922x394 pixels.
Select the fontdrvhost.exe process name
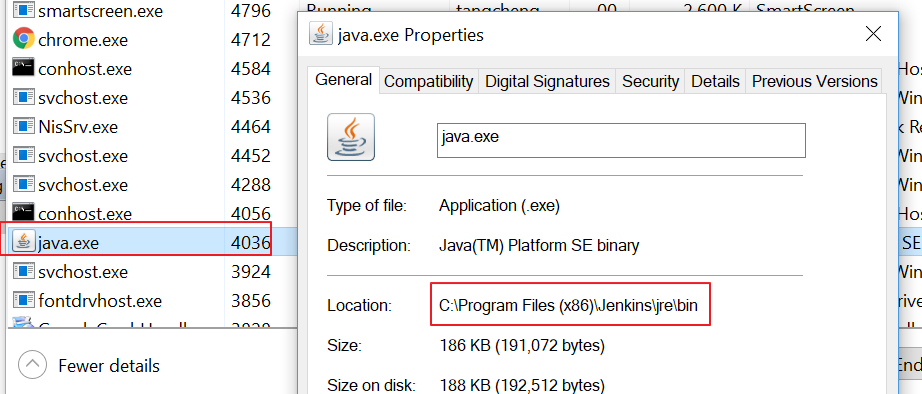coord(100,301)
